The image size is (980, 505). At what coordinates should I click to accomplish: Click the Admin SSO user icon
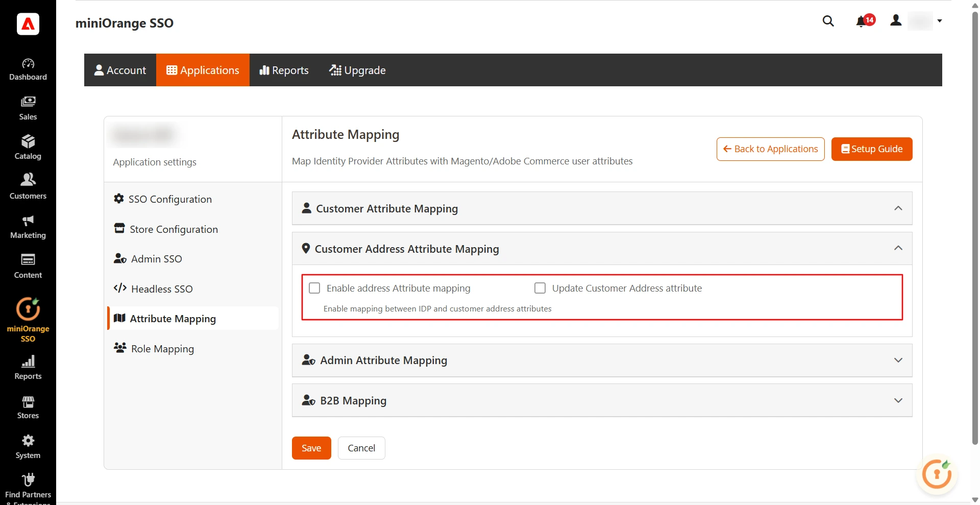coord(120,258)
